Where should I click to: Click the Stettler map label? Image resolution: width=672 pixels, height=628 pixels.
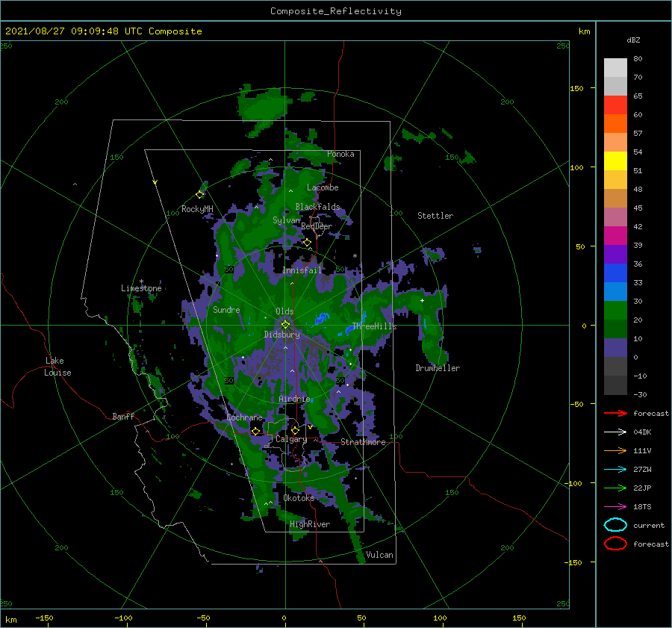coord(435,216)
